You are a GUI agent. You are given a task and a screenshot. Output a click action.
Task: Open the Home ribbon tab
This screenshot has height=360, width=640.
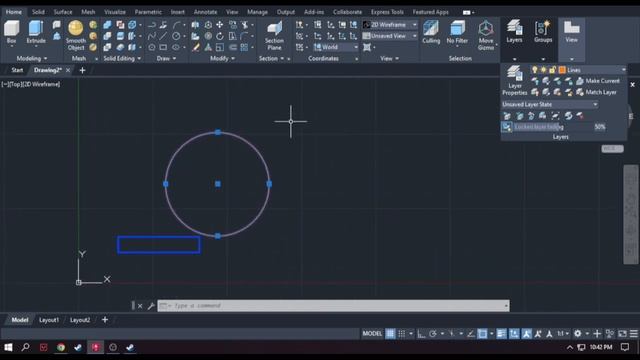point(14,12)
